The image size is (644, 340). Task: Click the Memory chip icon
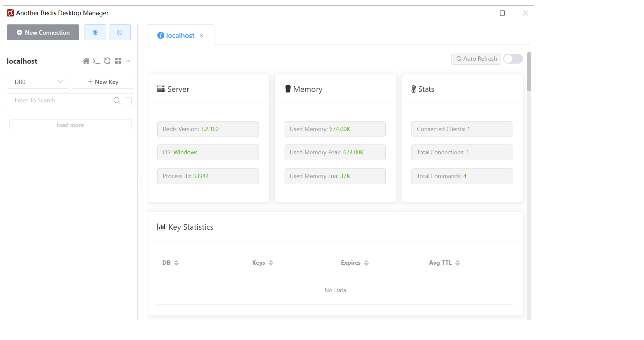287,89
